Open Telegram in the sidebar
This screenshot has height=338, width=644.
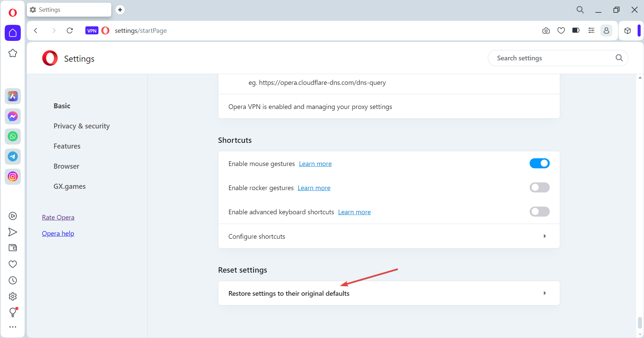pyautogui.click(x=13, y=157)
